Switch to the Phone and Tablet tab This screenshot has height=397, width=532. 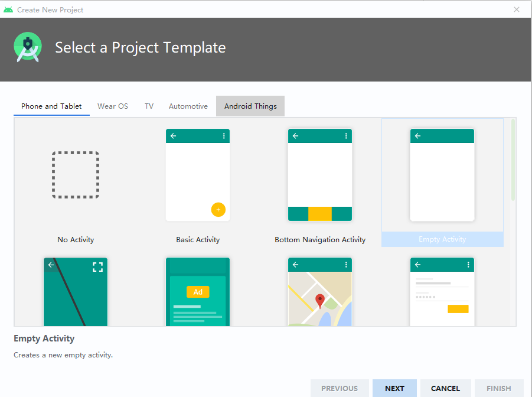coord(51,106)
